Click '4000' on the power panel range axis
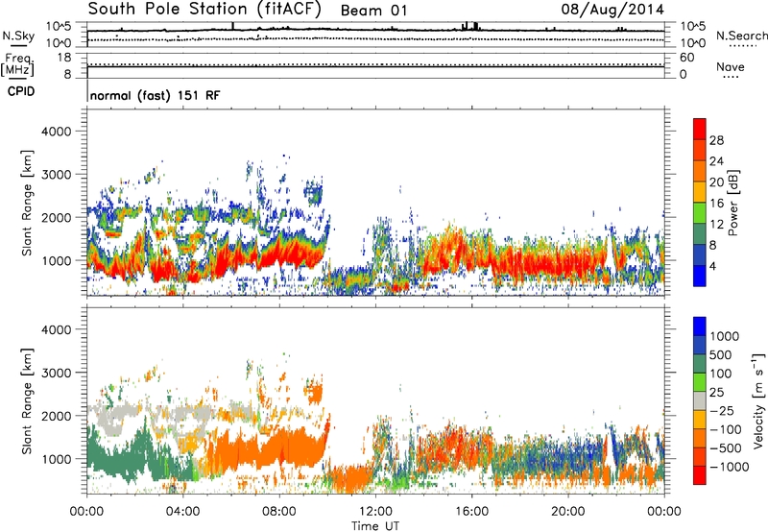The width and height of the screenshot is (768, 532). click(57, 132)
